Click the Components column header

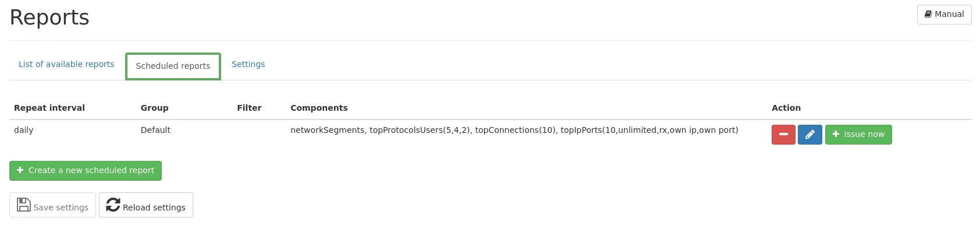[319, 108]
